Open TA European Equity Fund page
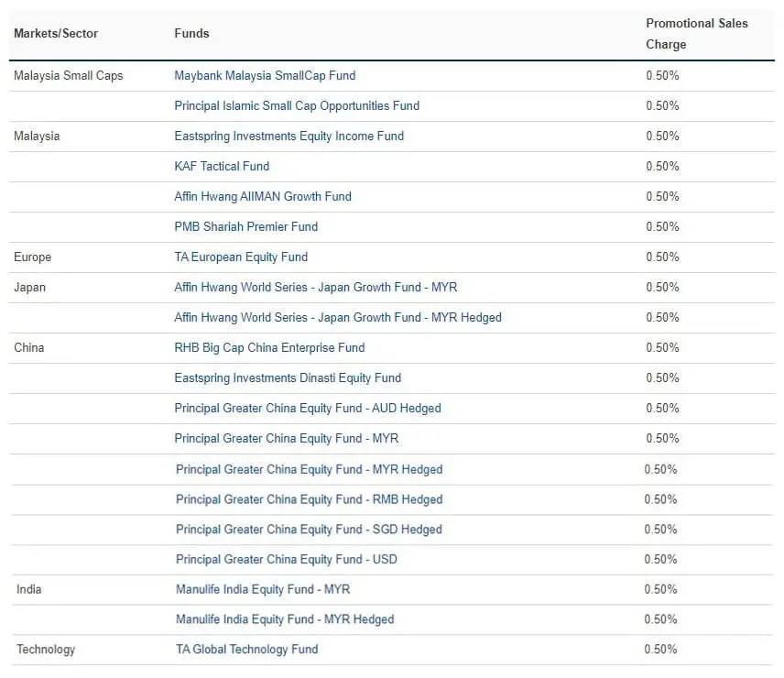This screenshot has height=678, width=784. 241,257
